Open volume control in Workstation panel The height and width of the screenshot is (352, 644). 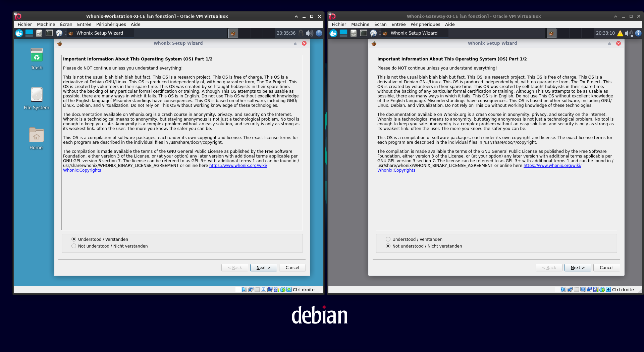[x=309, y=33]
